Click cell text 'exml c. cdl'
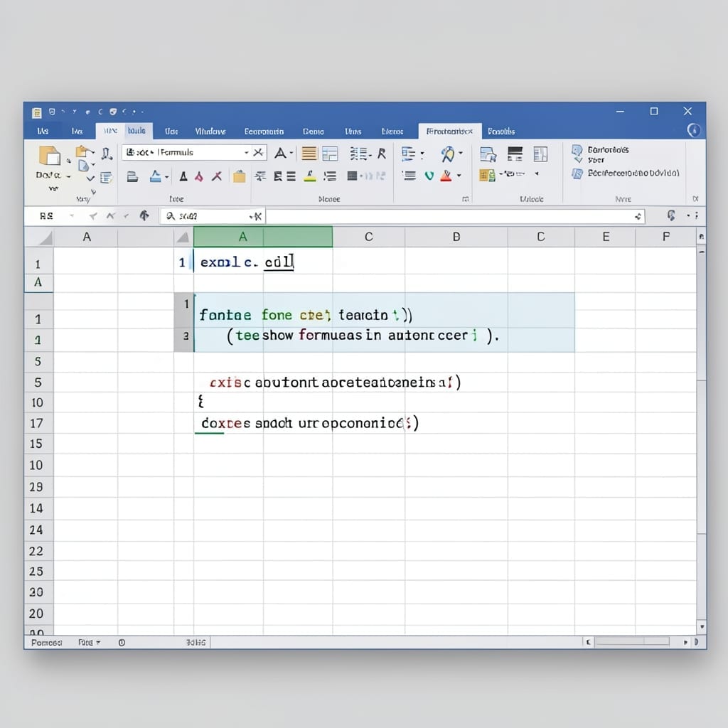Image resolution: width=728 pixels, height=728 pixels. [x=247, y=262]
